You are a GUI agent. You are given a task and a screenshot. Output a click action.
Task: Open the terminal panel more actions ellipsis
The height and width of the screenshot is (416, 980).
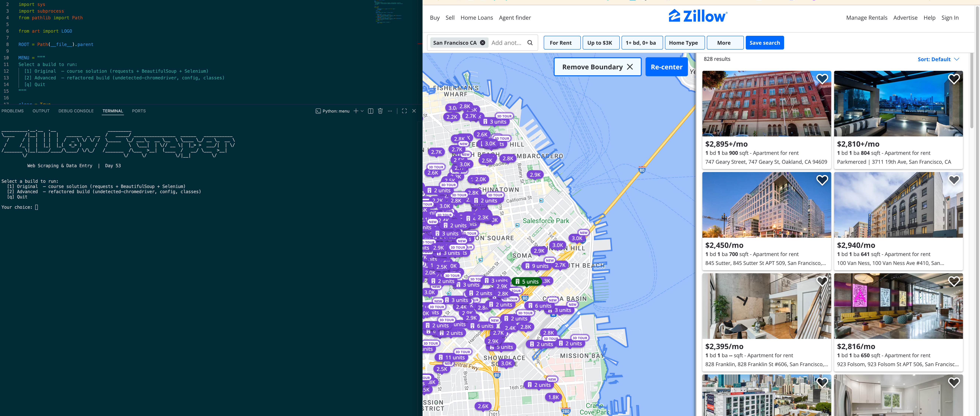pyautogui.click(x=390, y=111)
